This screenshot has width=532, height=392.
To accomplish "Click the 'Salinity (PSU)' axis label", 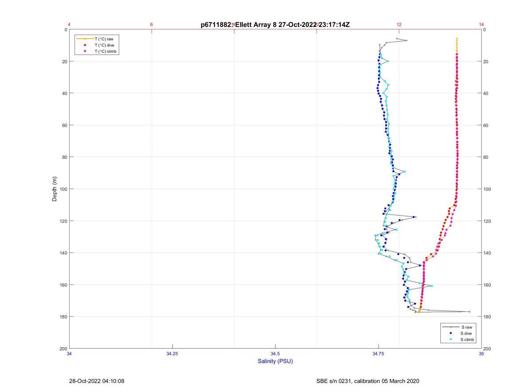I will tap(275, 361).
